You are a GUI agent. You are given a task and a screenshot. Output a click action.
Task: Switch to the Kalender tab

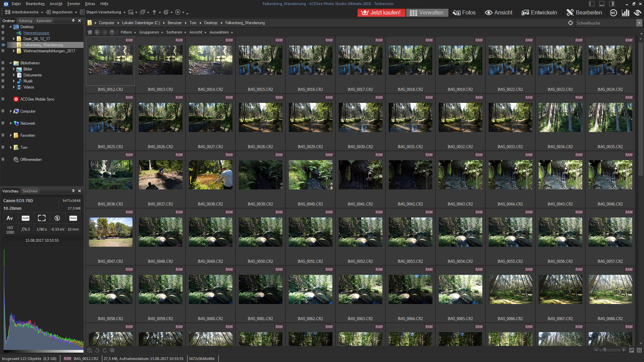coord(44,21)
